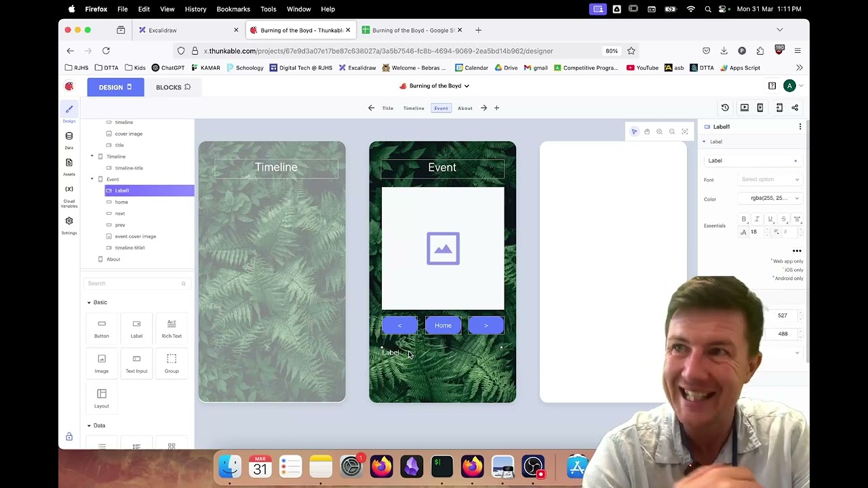Zoom in on the canvas
Image resolution: width=868 pixels, height=488 pixels.
pos(659,131)
